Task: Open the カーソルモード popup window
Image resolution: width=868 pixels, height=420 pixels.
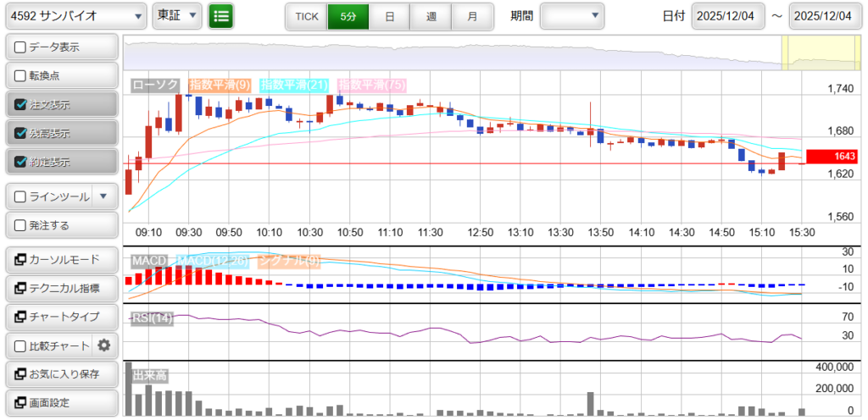Action: click(61, 259)
